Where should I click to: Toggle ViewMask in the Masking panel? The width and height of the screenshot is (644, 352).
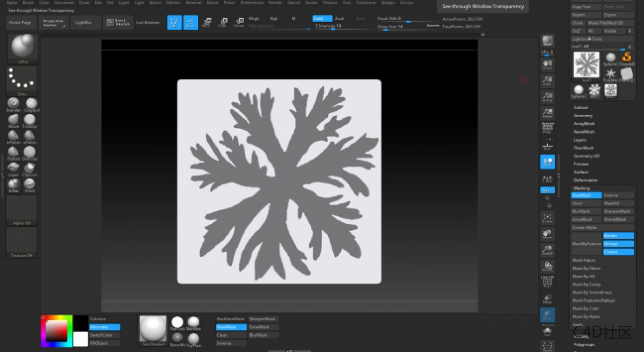pos(586,196)
